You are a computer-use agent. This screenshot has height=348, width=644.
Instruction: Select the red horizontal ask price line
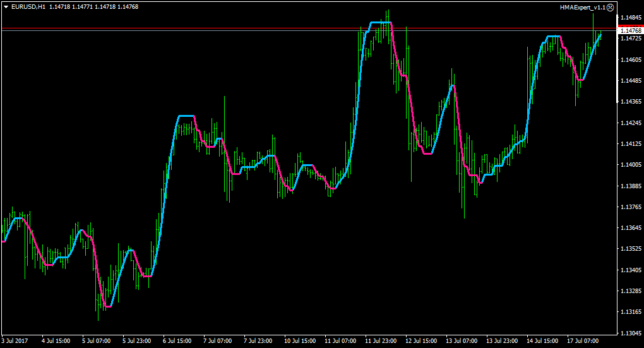click(309, 28)
